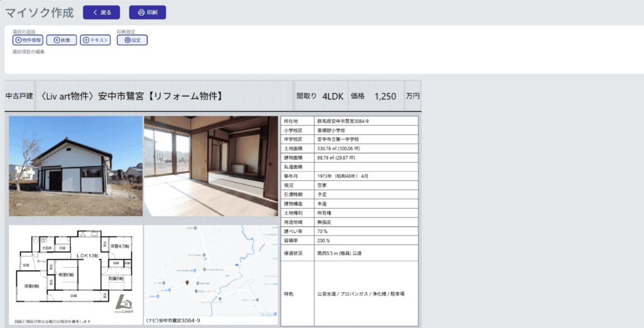Click the brown location pin on map
The height and width of the screenshot is (328, 644).
187,284
